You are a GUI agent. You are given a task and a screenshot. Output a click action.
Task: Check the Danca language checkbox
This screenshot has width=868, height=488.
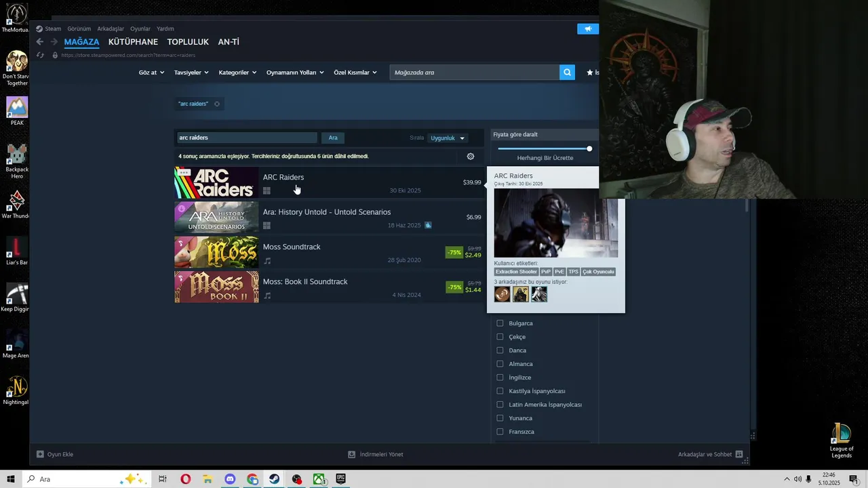pos(500,350)
